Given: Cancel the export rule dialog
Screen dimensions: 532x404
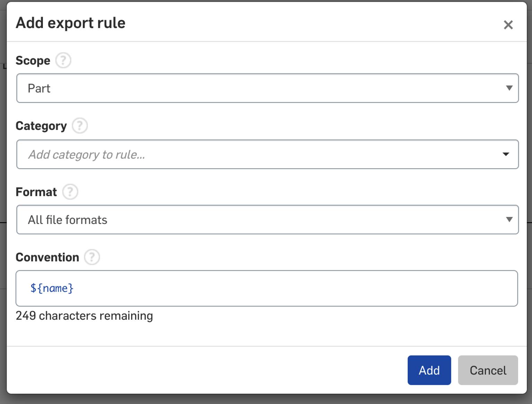Looking at the screenshot, I should coord(488,370).
